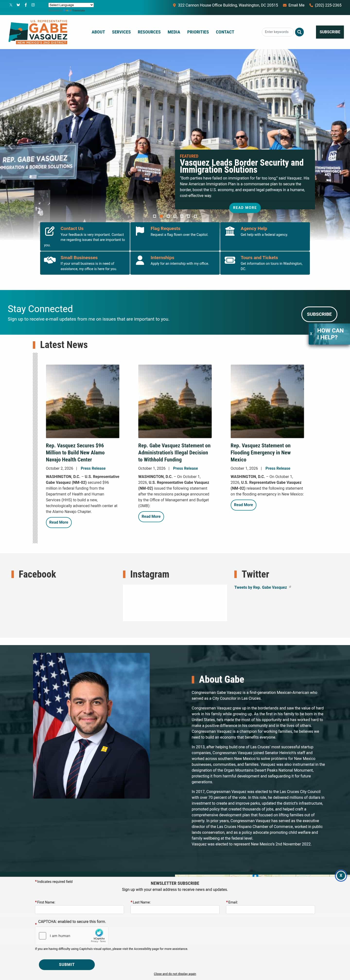Image resolution: width=350 pixels, height=980 pixels.
Task: Click 'Tweets by Rep. Gabe Vasquez' link
Action: click(261, 587)
